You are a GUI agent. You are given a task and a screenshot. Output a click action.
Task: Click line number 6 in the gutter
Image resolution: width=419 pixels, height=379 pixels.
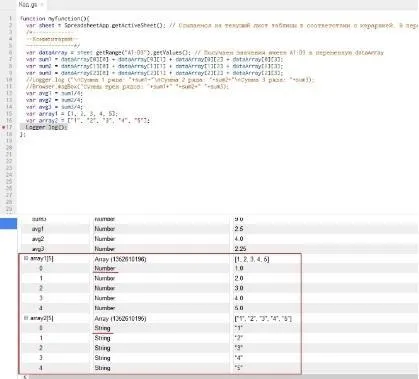(10, 53)
